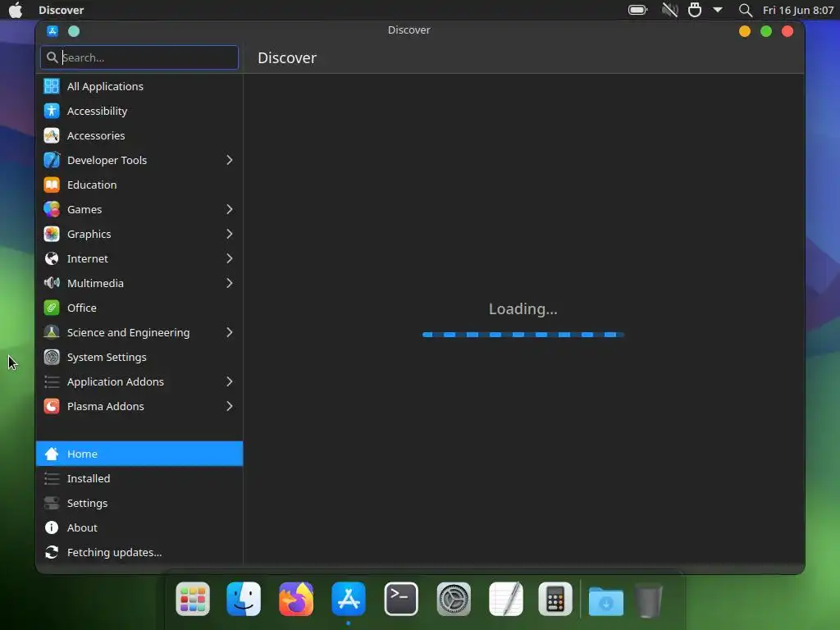Open the Downloads folder in dock
The height and width of the screenshot is (630, 840).
tap(606, 600)
